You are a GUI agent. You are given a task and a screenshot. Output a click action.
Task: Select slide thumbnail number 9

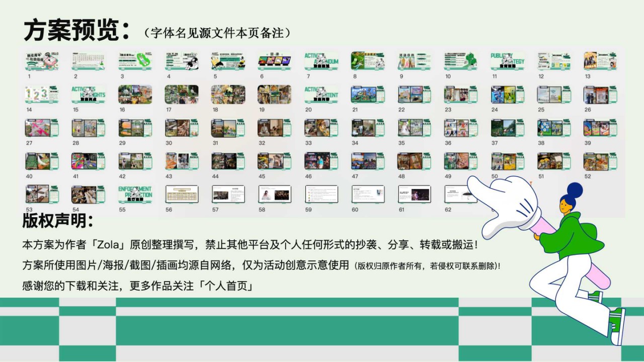coord(414,61)
